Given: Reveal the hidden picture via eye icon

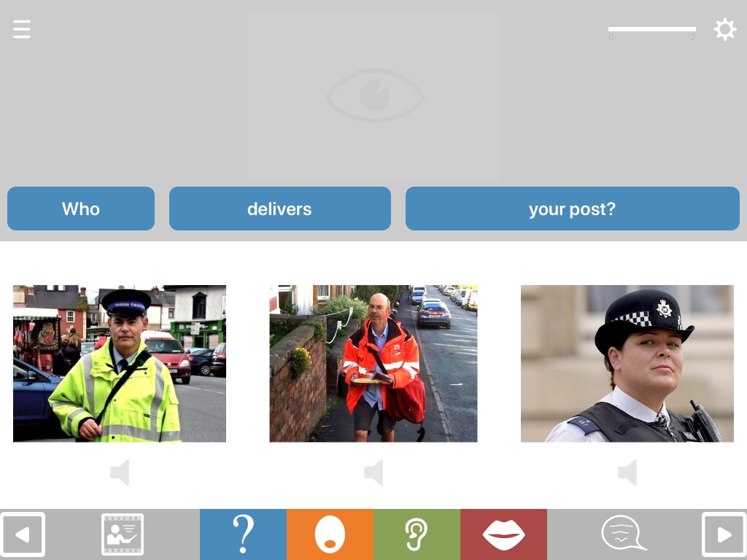Looking at the screenshot, I should coord(373,97).
